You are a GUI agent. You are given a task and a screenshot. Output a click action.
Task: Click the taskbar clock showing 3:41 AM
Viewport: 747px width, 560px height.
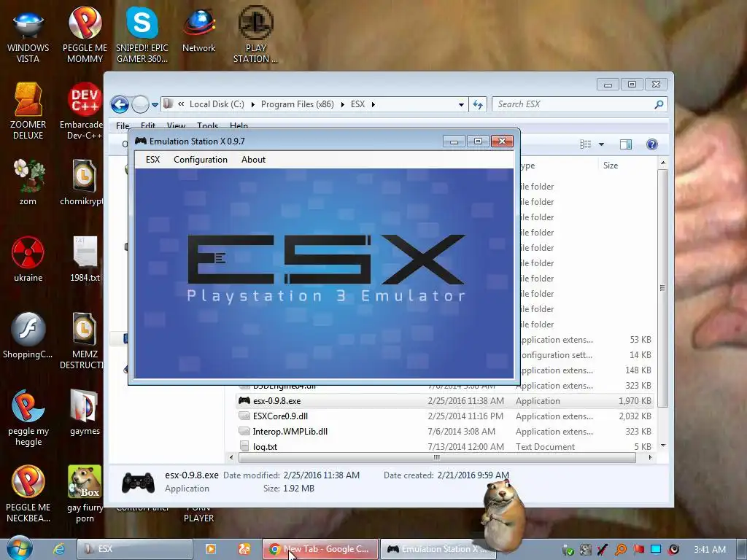pyautogui.click(x=709, y=550)
